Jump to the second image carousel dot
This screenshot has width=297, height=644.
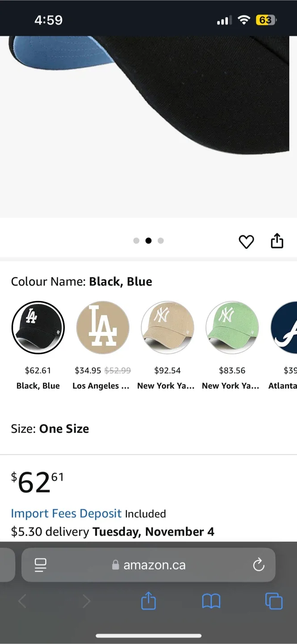tap(148, 241)
